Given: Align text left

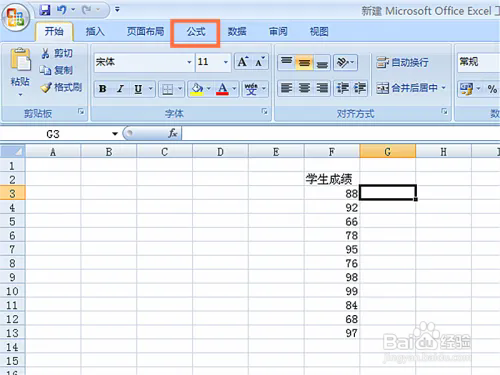Looking at the screenshot, I should coord(286,88).
